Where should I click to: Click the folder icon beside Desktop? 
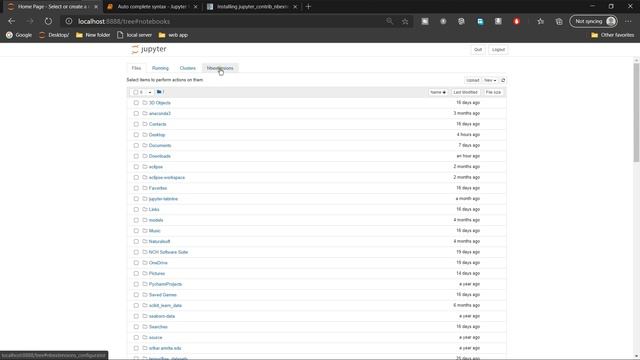tap(145, 135)
